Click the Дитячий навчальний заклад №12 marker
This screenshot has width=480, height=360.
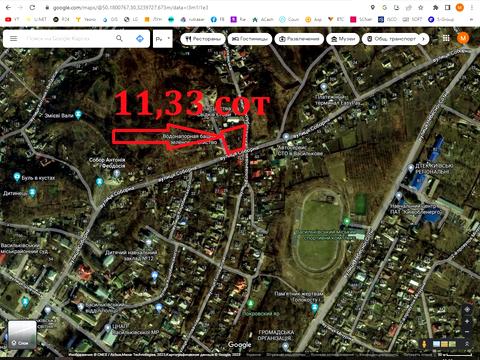pyautogui.click(x=149, y=242)
